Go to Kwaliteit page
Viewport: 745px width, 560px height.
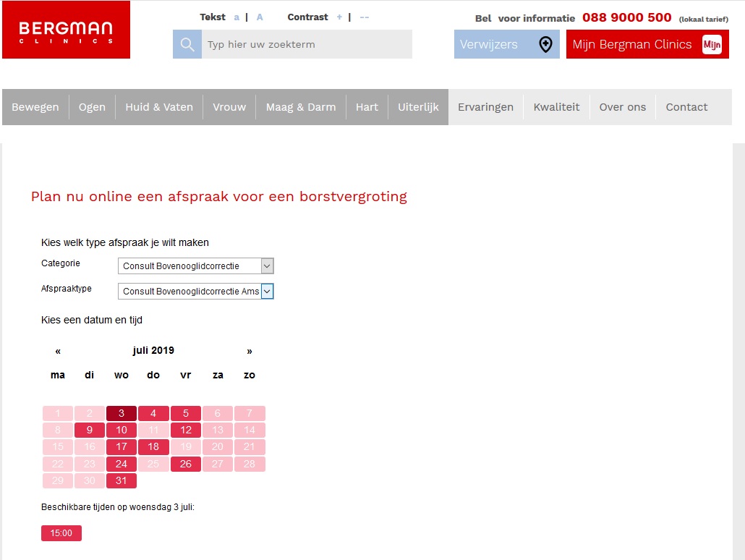556,107
